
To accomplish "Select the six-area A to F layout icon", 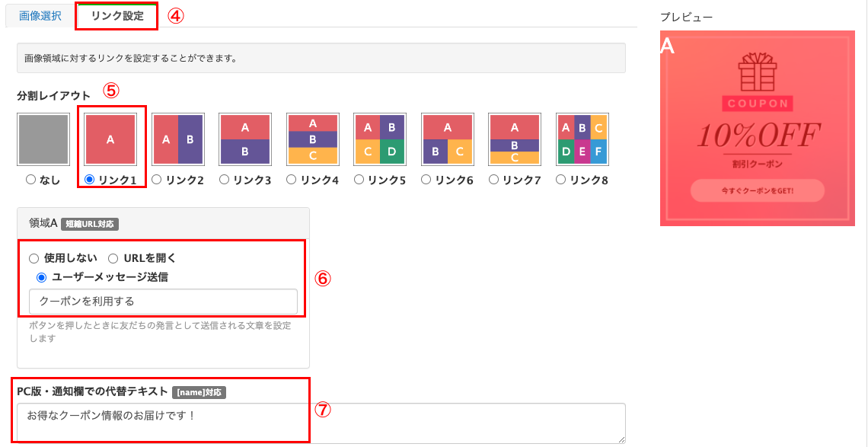I will pyautogui.click(x=582, y=139).
